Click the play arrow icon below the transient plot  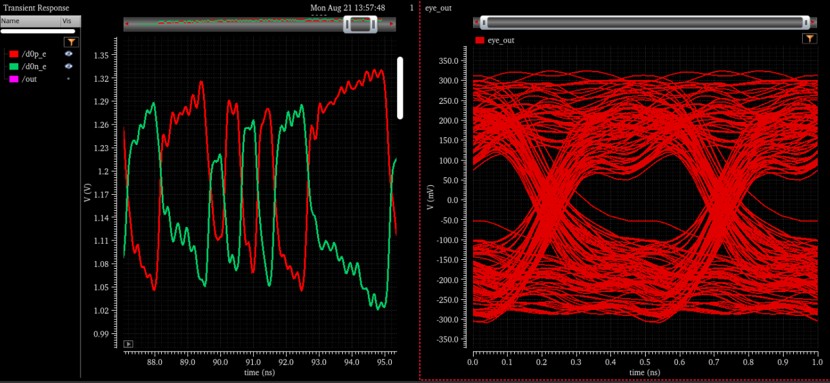point(128,344)
